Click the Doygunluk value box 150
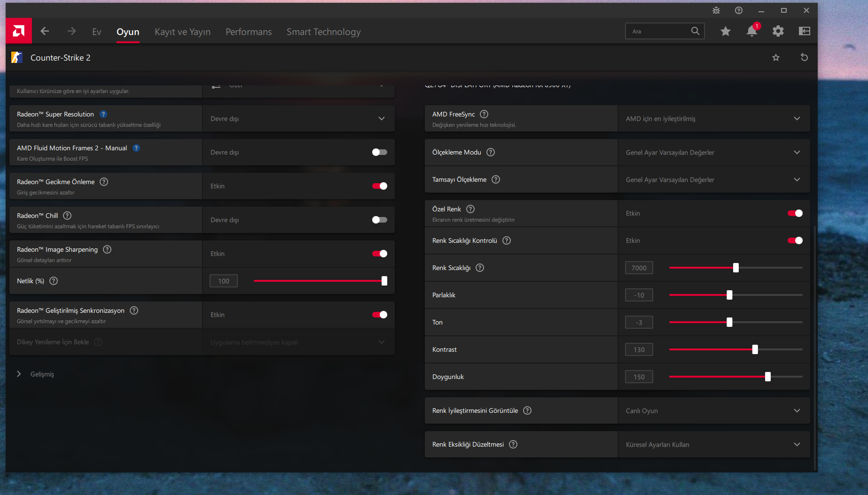The image size is (868, 495). (x=639, y=377)
